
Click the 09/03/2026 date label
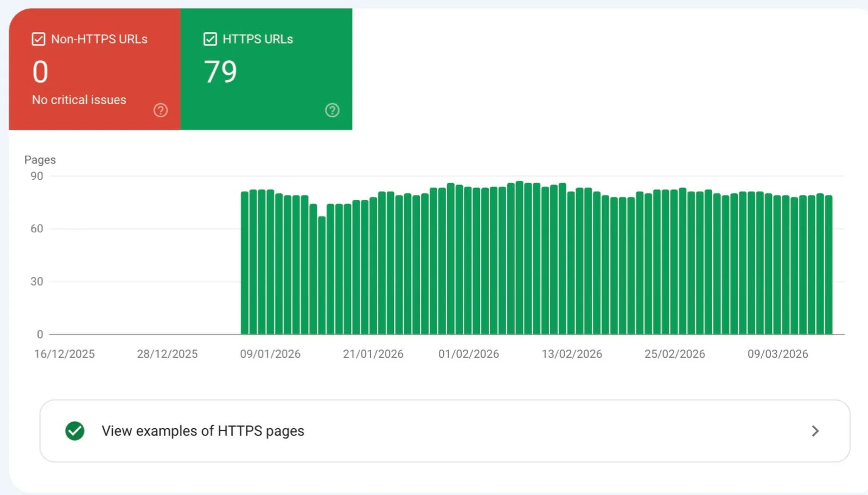click(778, 354)
